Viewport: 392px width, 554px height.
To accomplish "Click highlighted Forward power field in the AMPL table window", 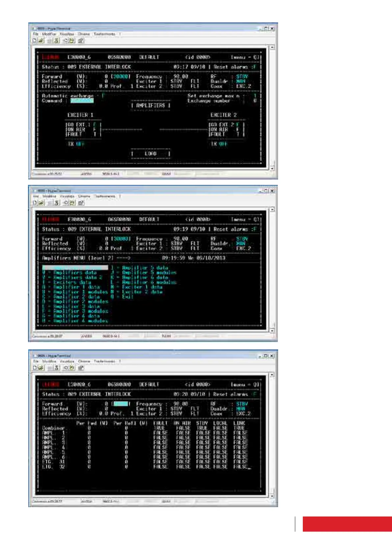I will click(x=121, y=404).
